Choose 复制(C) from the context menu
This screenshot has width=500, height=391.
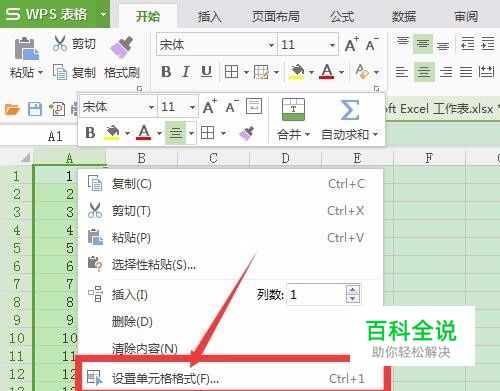[230, 184]
